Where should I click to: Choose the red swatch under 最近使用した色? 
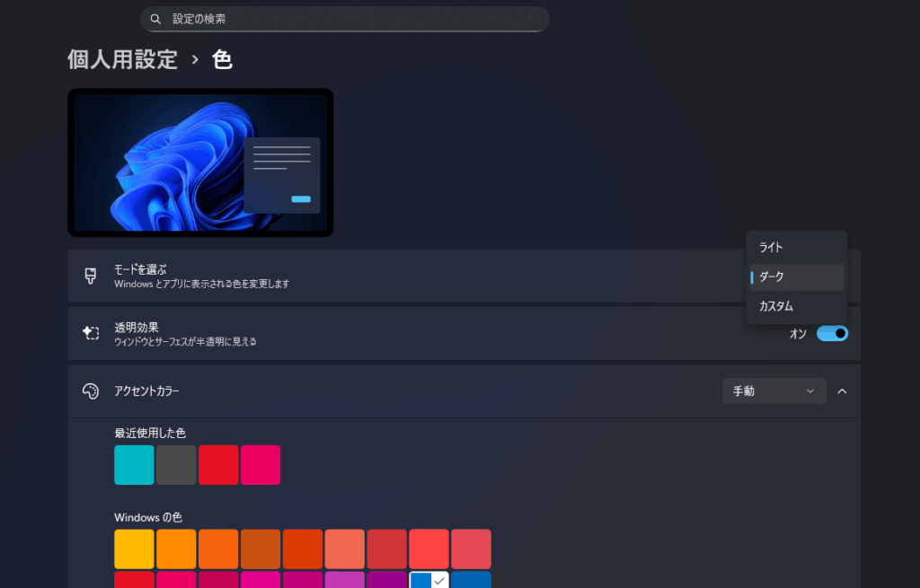(x=218, y=465)
